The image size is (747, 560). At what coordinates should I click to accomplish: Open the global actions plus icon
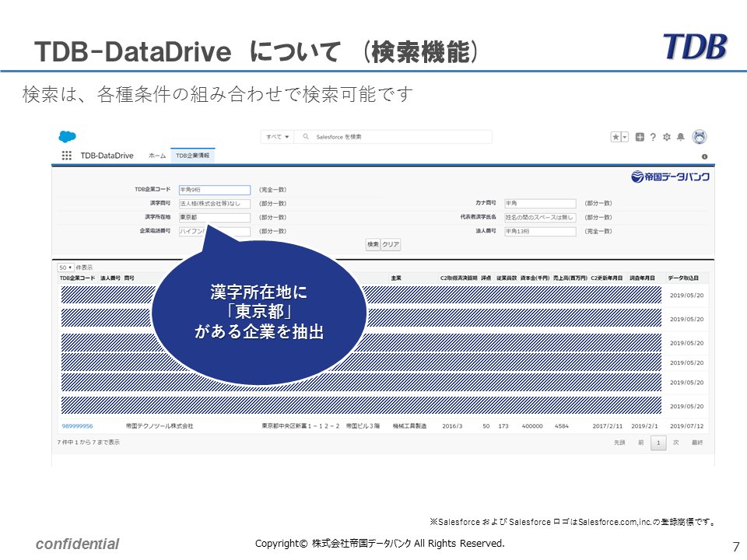(x=640, y=137)
